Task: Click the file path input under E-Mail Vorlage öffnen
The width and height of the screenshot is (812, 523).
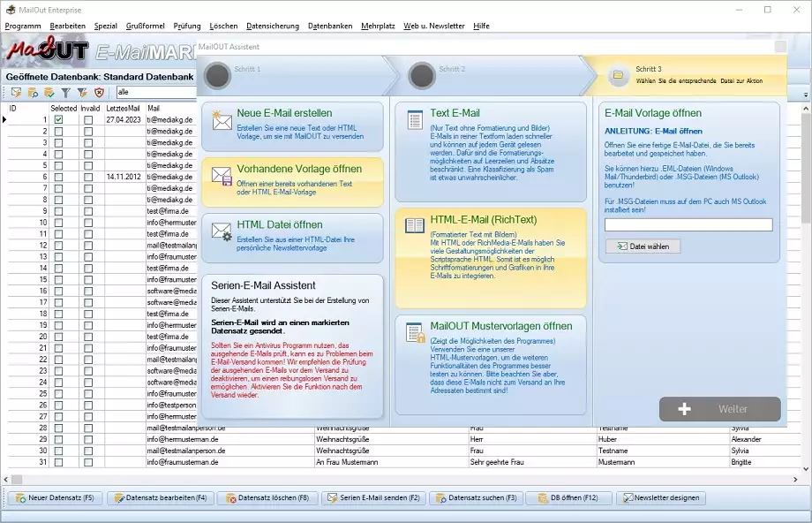Action: point(688,224)
